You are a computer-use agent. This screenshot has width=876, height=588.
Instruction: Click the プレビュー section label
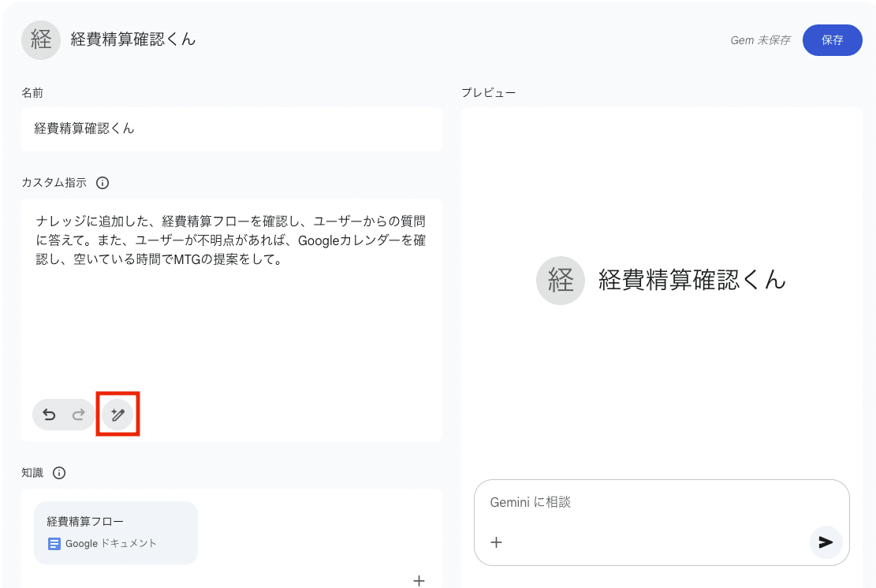pos(489,93)
